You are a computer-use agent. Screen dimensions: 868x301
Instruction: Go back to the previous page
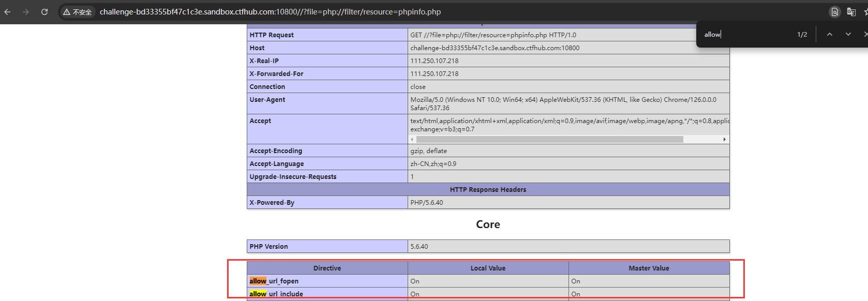[7, 12]
